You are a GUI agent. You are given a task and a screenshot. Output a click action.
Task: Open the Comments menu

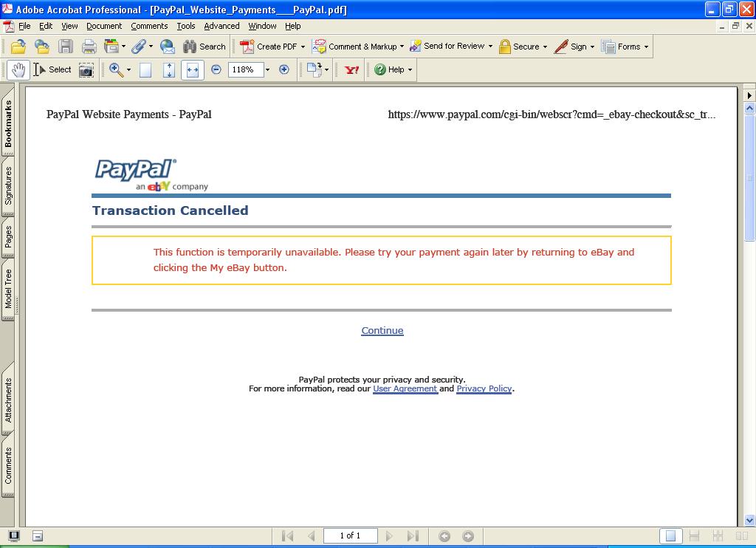coord(149,26)
